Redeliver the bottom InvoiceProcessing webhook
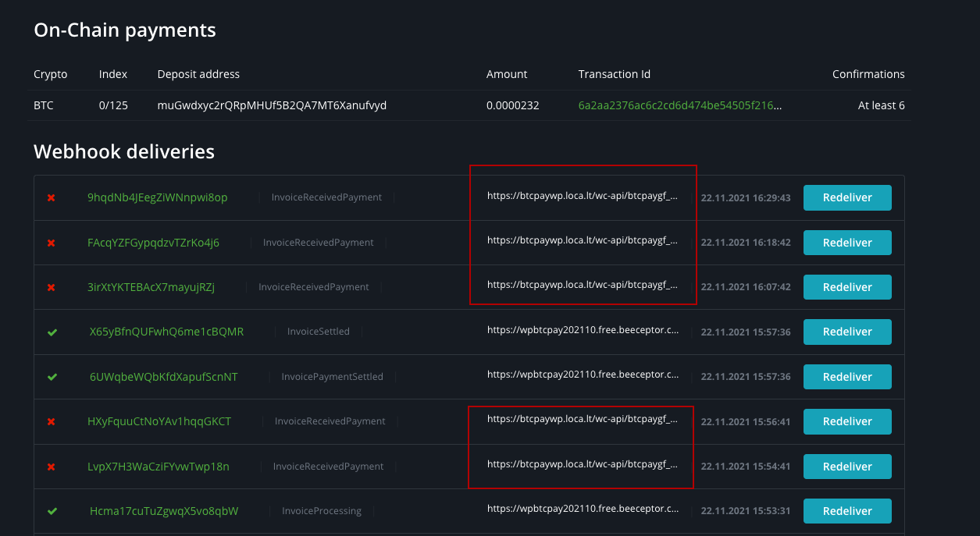Image resolution: width=980 pixels, height=536 pixels. pyautogui.click(x=847, y=511)
